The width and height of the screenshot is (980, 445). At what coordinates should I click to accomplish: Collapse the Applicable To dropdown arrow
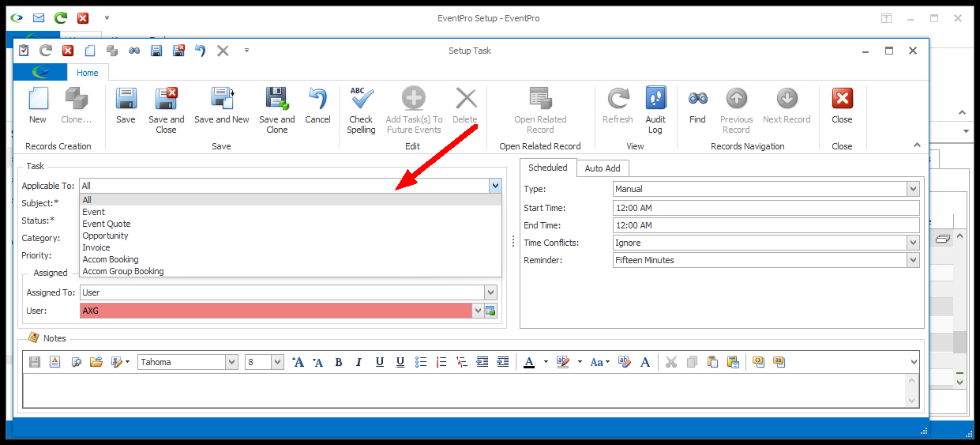click(x=494, y=186)
